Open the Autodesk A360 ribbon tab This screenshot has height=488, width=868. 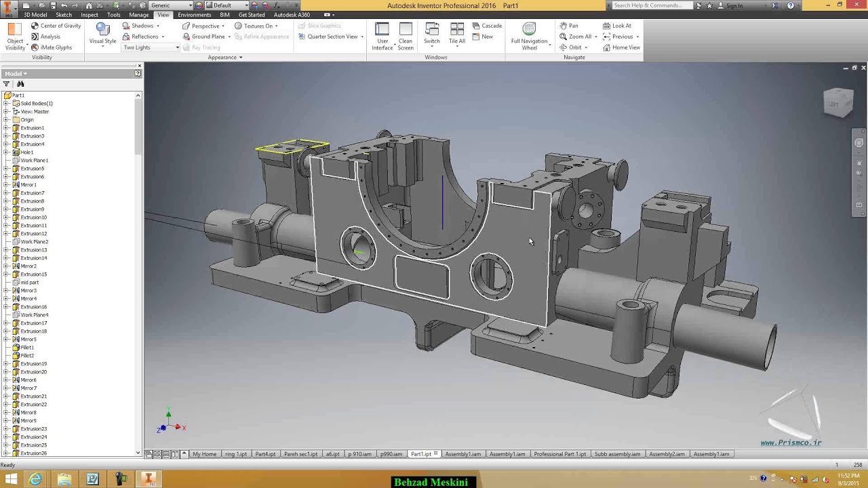(x=292, y=15)
